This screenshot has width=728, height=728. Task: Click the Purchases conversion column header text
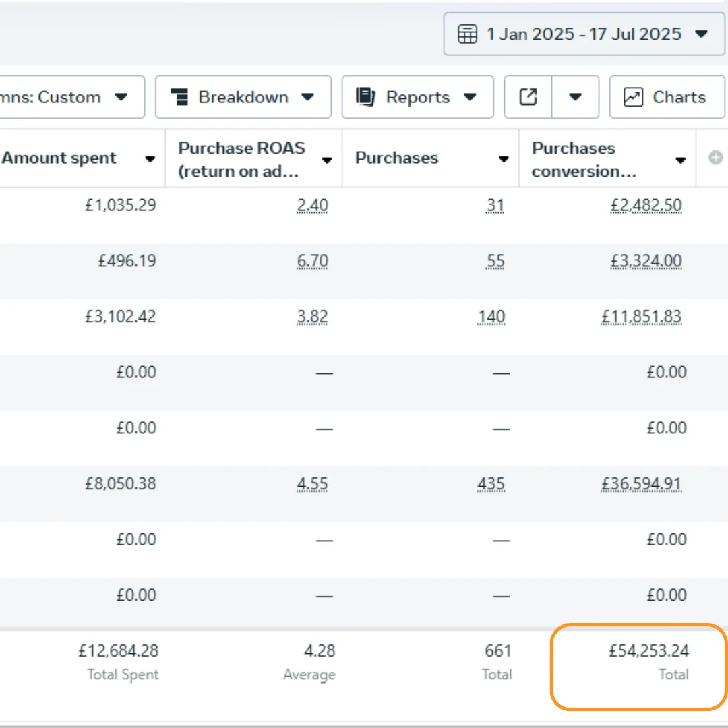click(x=584, y=159)
